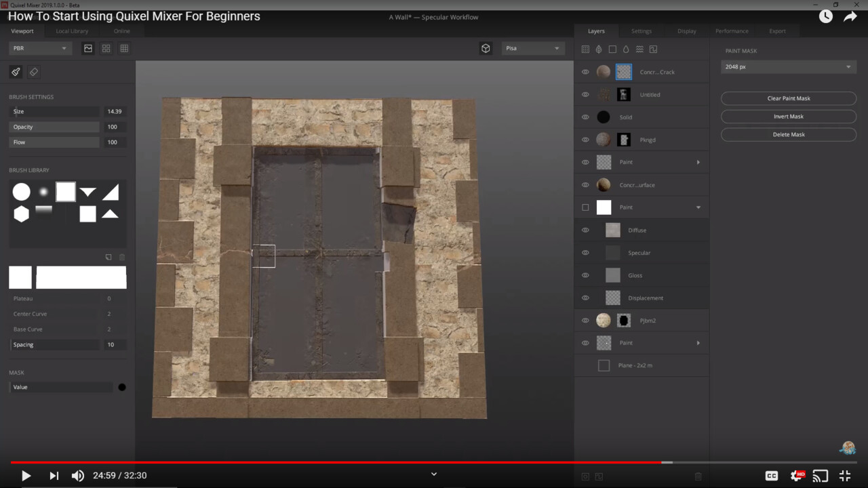Add surface layer using leaf icon
This screenshot has height=488, width=868.
pyautogui.click(x=599, y=49)
